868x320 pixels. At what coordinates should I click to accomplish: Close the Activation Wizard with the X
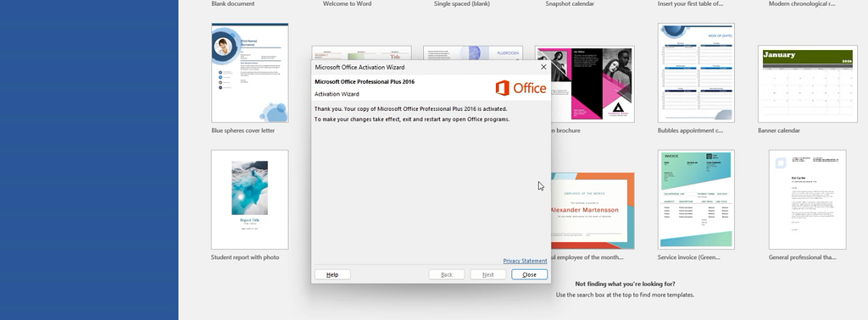543,67
